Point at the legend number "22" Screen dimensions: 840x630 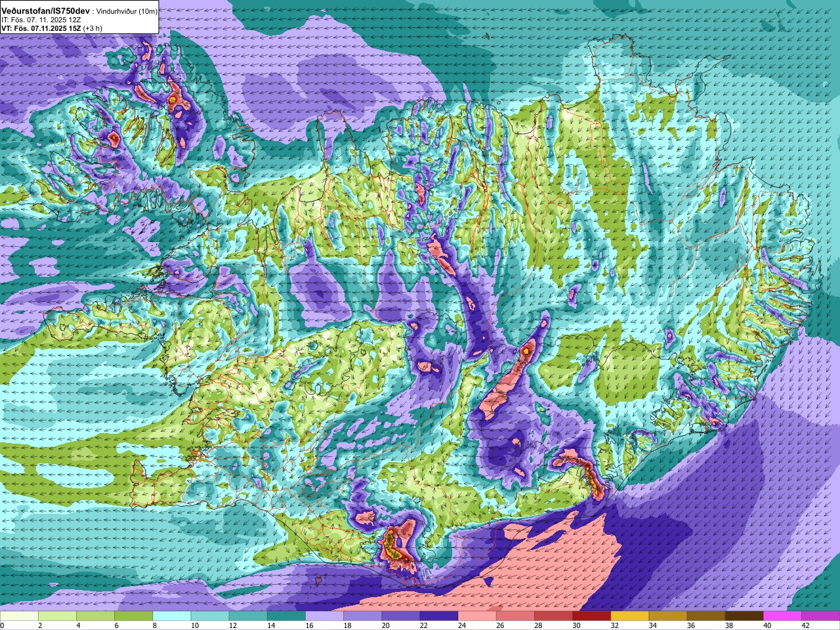coord(423,625)
